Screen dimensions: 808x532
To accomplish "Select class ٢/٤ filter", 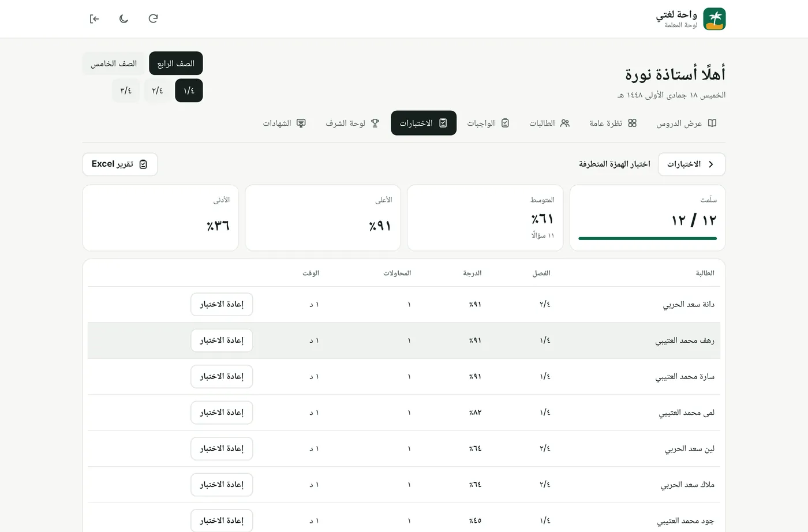I will tap(158, 91).
